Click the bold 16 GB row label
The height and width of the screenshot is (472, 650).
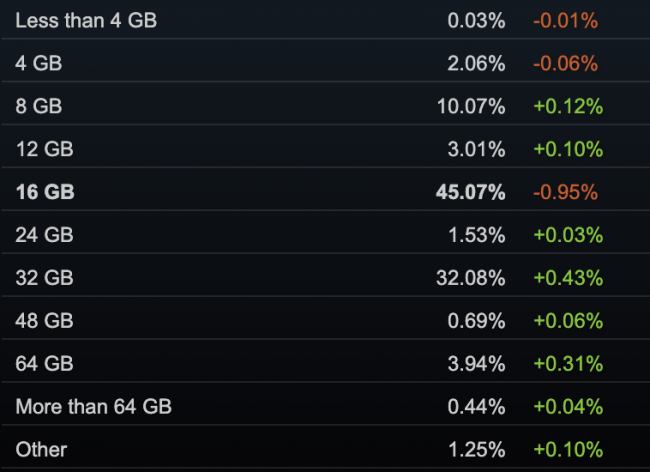coord(45,192)
